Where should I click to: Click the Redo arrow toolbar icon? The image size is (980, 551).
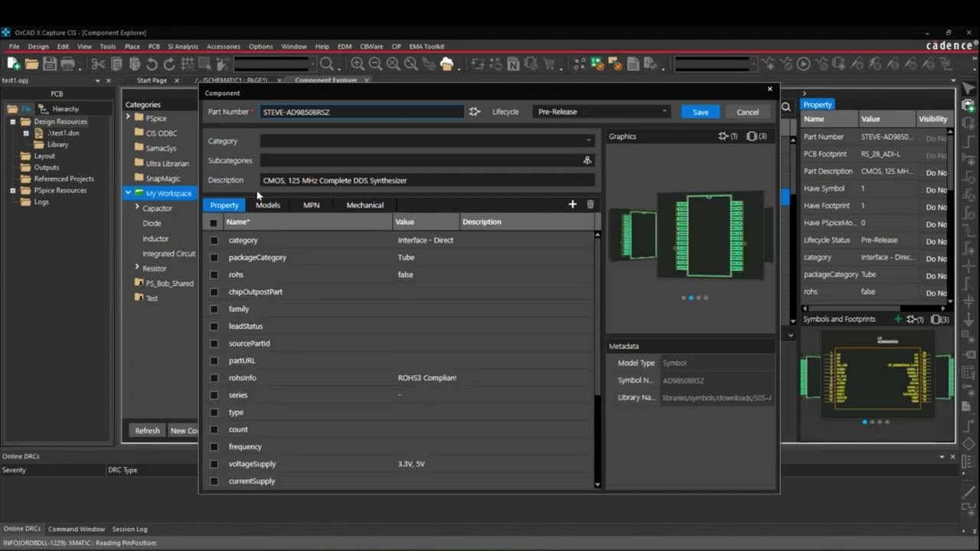pos(169,64)
